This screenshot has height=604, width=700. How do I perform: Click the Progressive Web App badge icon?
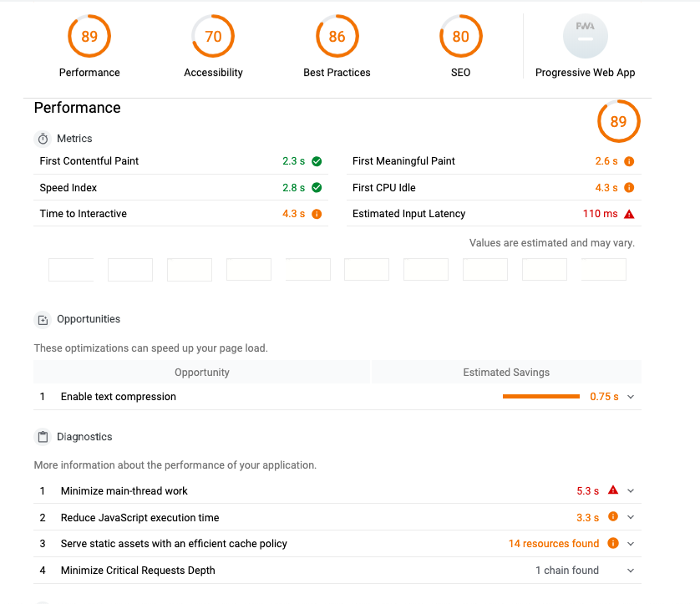585,37
